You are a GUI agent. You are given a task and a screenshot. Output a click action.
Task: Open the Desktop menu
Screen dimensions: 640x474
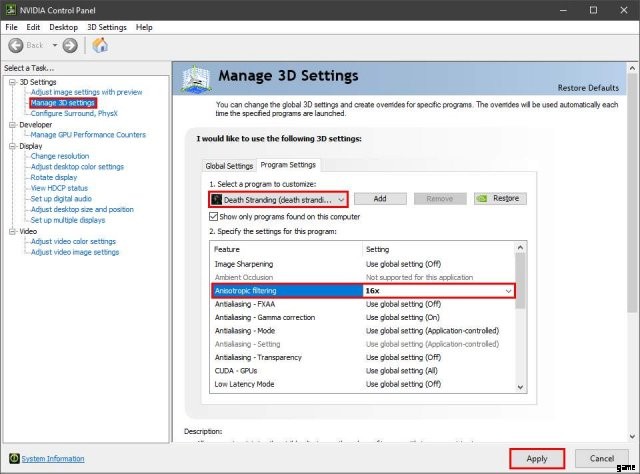pos(63,27)
